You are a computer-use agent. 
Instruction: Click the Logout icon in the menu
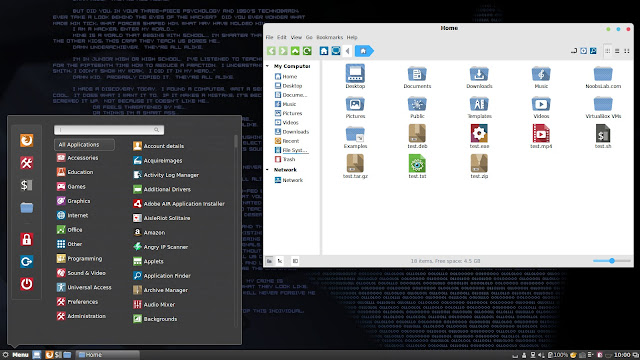(27, 262)
